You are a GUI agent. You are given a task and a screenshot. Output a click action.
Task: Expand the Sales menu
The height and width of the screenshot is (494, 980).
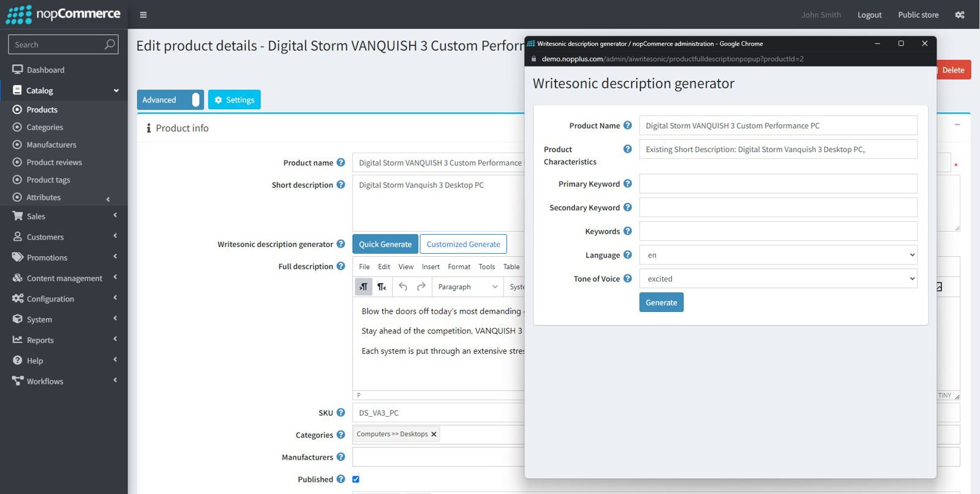(64, 216)
